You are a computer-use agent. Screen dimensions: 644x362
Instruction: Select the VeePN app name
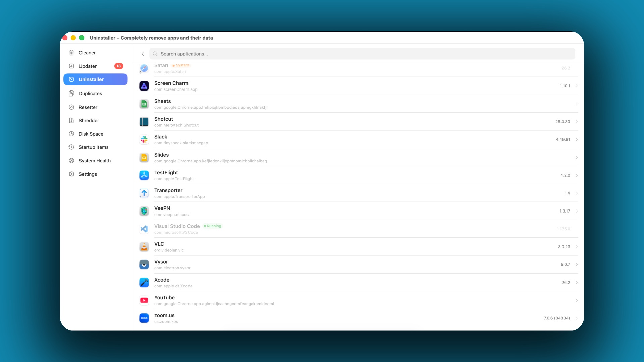pyautogui.click(x=162, y=208)
